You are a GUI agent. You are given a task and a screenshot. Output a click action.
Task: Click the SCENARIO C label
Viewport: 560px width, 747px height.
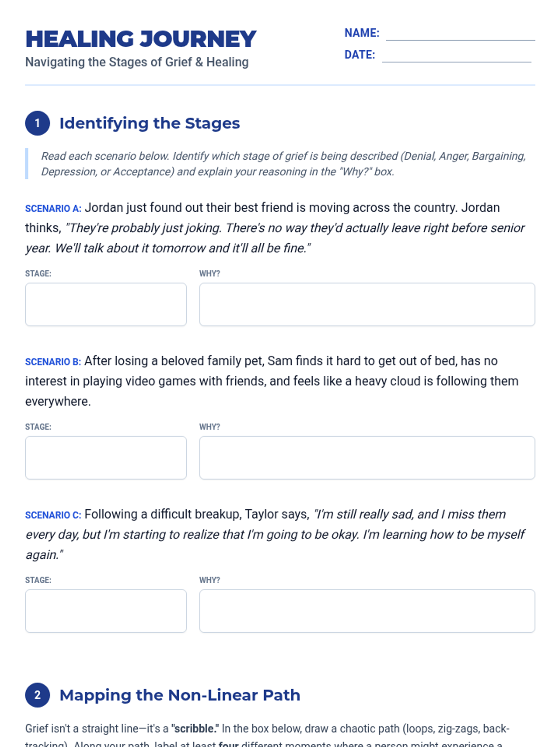(x=53, y=515)
